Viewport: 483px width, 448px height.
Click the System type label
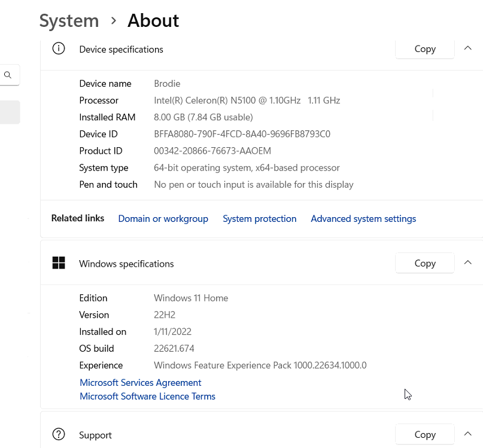(x=104, y=168)
